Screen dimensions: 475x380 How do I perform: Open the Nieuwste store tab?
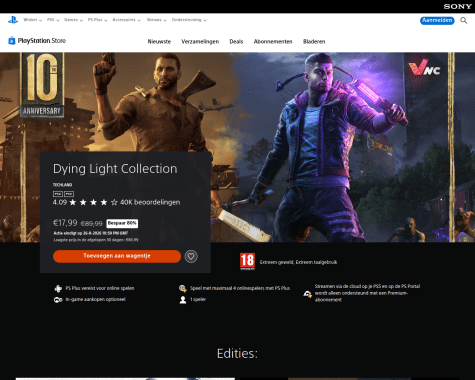(x=159, y=42)
